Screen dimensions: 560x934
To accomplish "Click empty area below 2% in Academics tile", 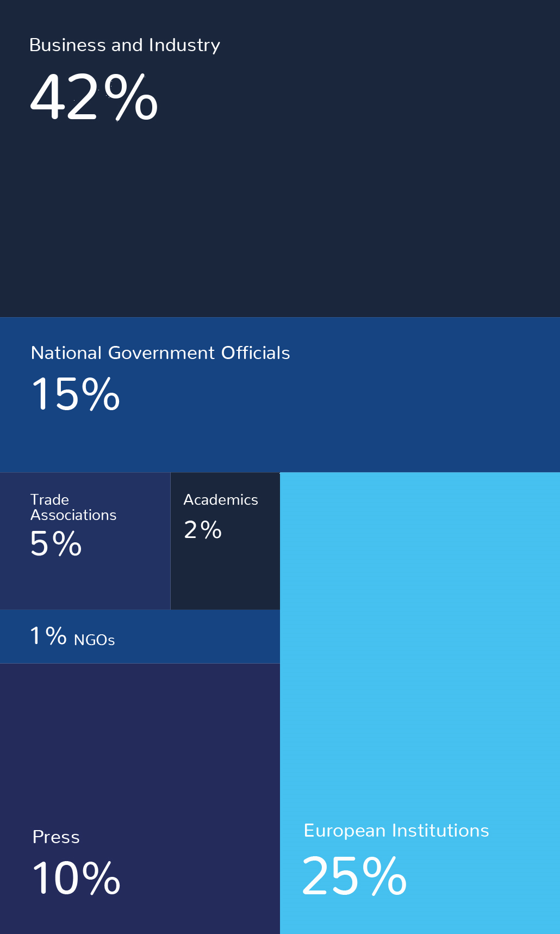I will [225, 577].
